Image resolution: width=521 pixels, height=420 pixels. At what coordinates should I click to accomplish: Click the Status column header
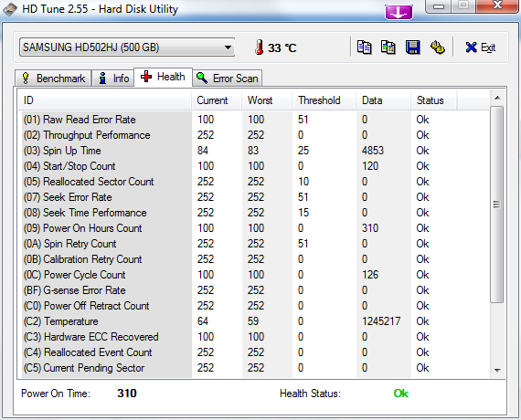(434, 100)
